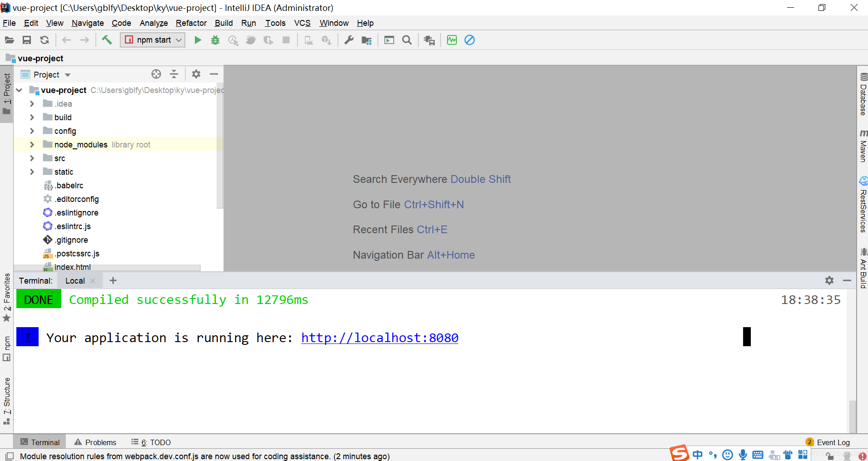Open the Navigate menu
Screen dimensions: 868x461
[88, 23]
